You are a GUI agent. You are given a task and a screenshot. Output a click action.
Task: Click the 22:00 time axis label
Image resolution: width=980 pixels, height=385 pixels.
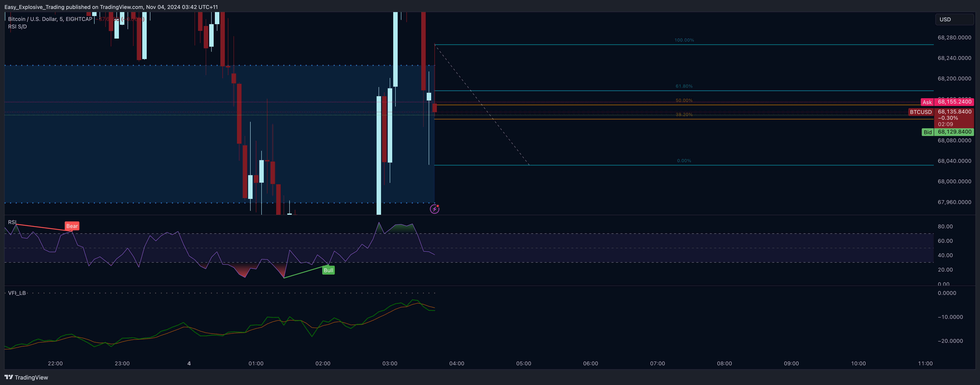click(x=55, y=363)
